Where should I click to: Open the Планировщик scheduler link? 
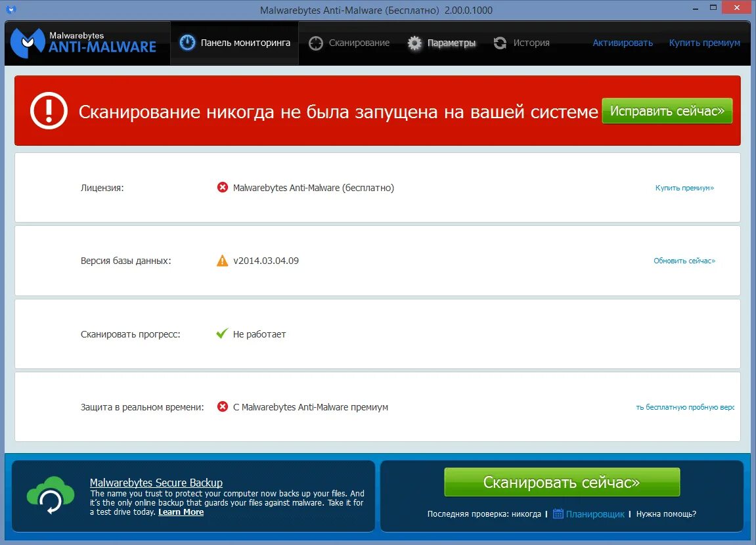[595, 514]
